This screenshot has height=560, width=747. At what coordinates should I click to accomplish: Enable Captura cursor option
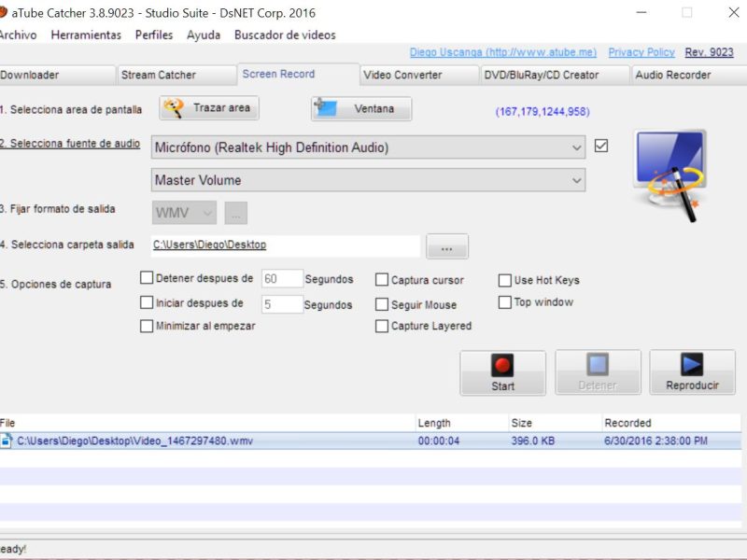382,279
